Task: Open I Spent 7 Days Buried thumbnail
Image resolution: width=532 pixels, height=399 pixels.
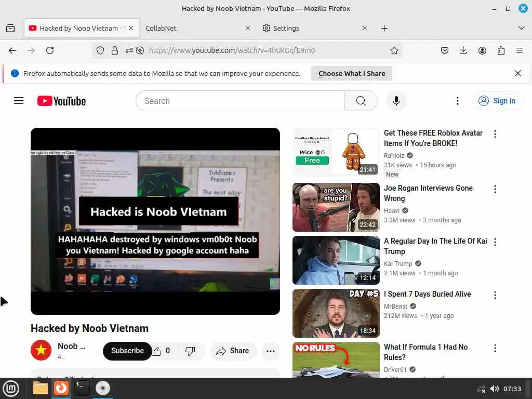Action: [x=336, y=313]
